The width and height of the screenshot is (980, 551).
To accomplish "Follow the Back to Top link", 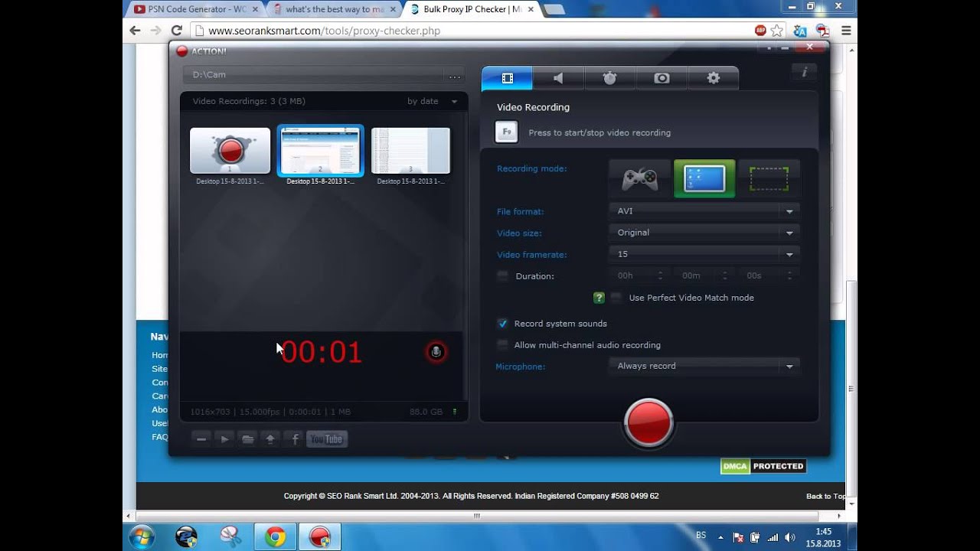I will click(x=825, y=496).
